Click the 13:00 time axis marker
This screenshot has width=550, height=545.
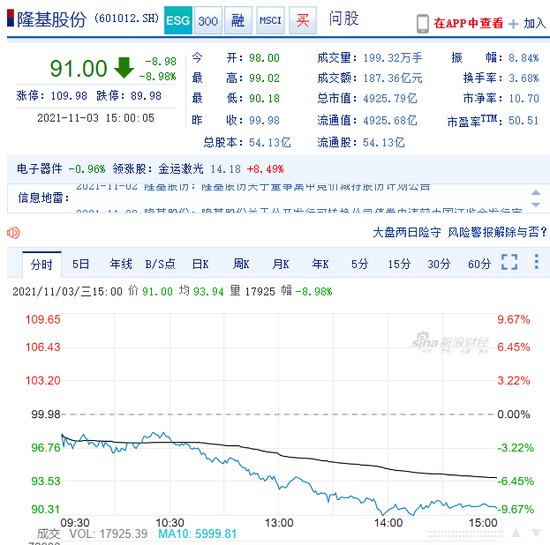(x=279, y=523)
